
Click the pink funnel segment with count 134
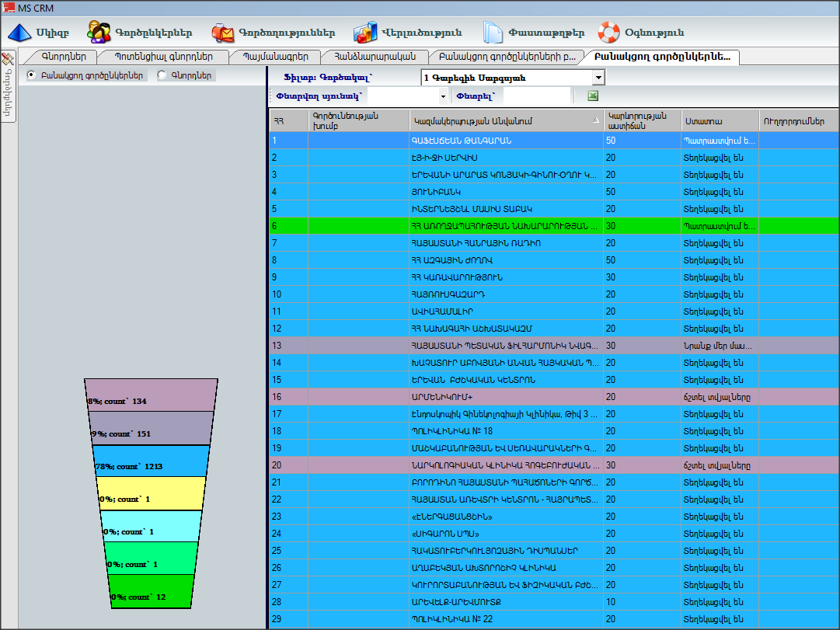(151, 395)
